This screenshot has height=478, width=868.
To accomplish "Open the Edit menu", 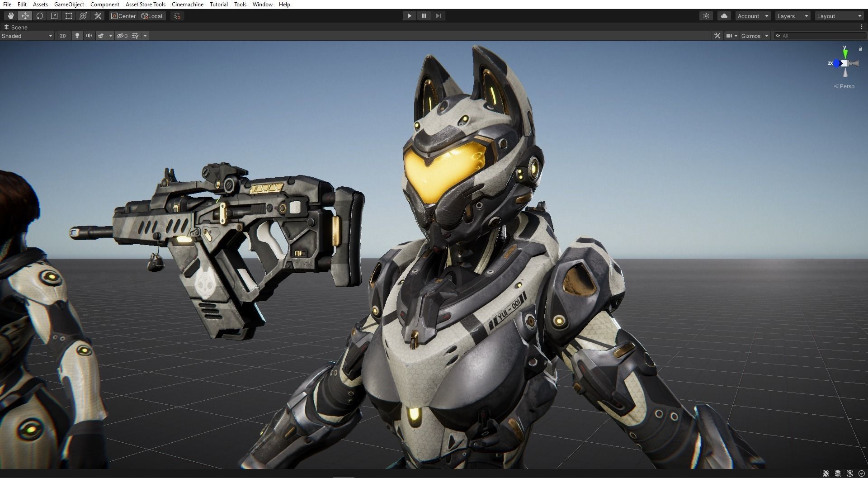I will coord(22,5).
